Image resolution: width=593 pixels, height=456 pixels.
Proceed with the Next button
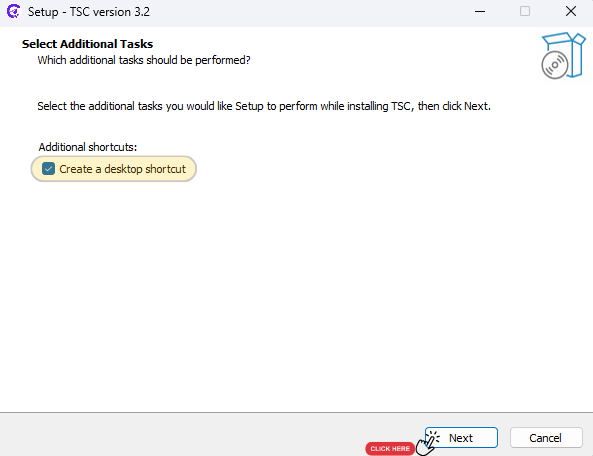point(461,437)
